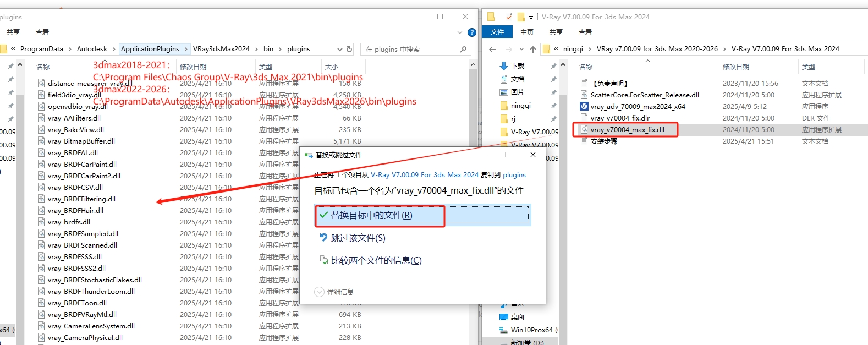This screenshot has height=345, width=868.
Task: Open chevron after ProgramData in address bar
Action: click(70, 49)
